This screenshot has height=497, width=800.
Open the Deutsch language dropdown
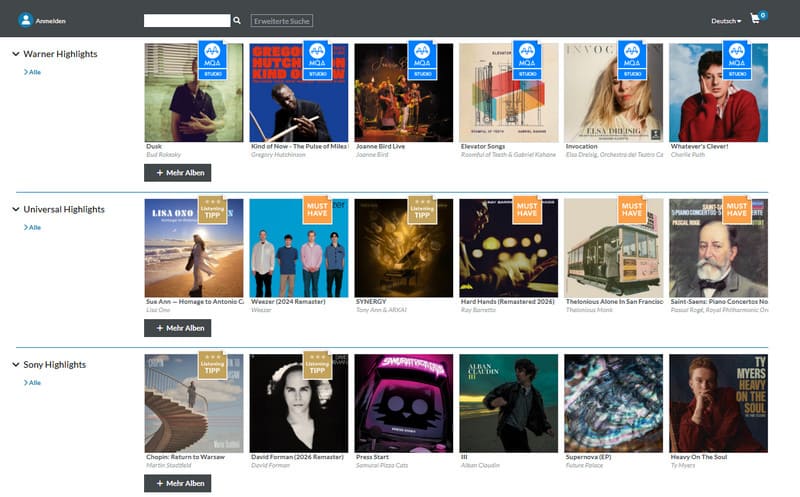(726, 21)
